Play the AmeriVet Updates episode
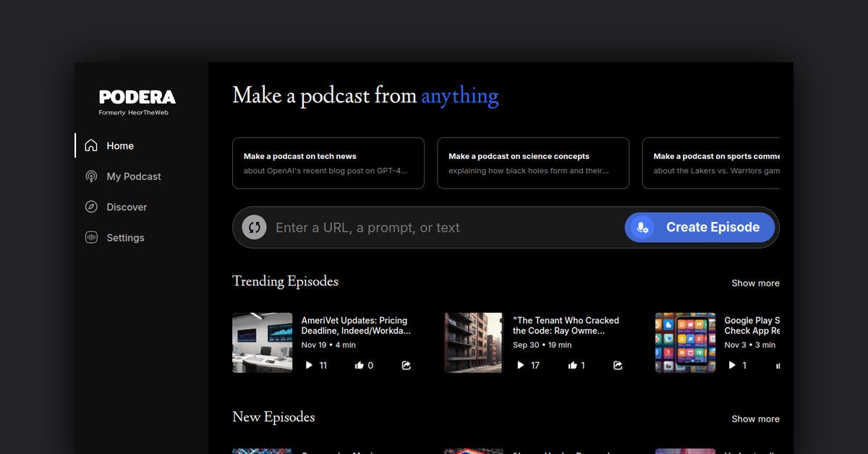 (x=309, y=365)
